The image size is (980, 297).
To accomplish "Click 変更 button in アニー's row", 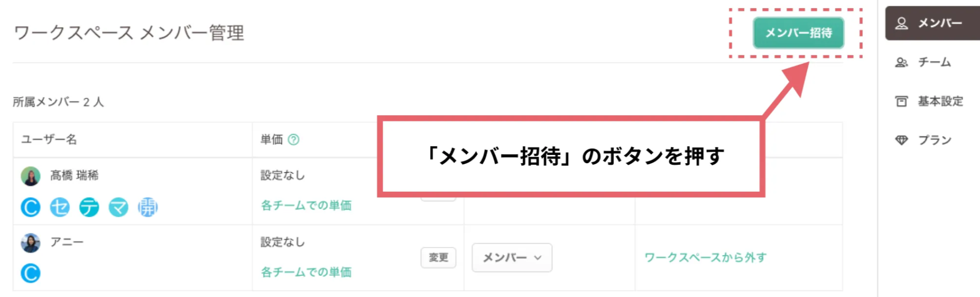I will (438, 257).
